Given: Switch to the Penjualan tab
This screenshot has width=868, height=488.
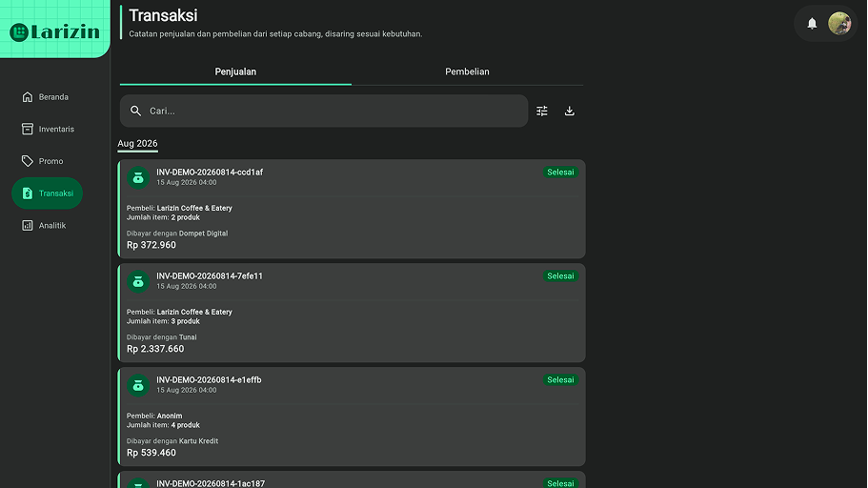Looking at the screenshot, I should click(235, 71).
